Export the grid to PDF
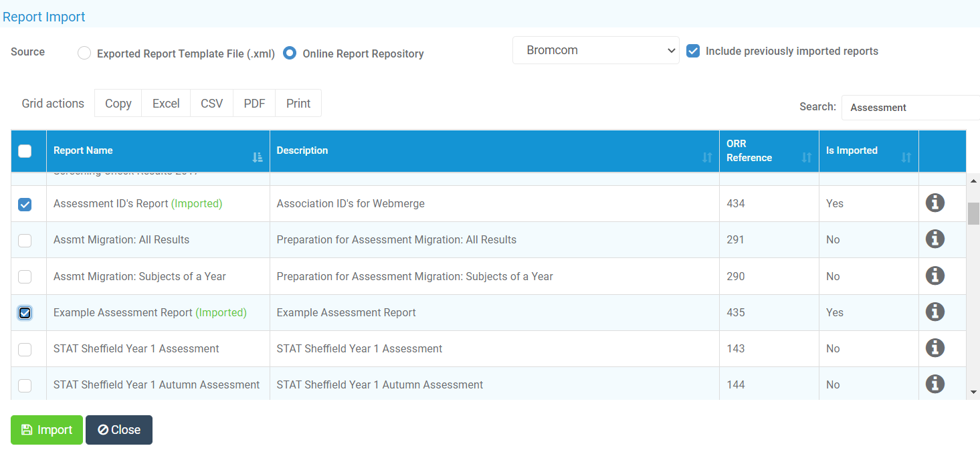980x452 pixels. [254, 103]
